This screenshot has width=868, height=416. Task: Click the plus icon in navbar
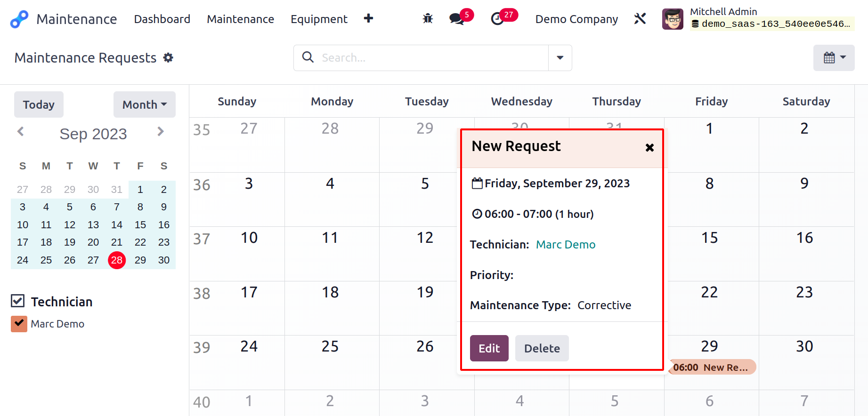click(369, 18)
